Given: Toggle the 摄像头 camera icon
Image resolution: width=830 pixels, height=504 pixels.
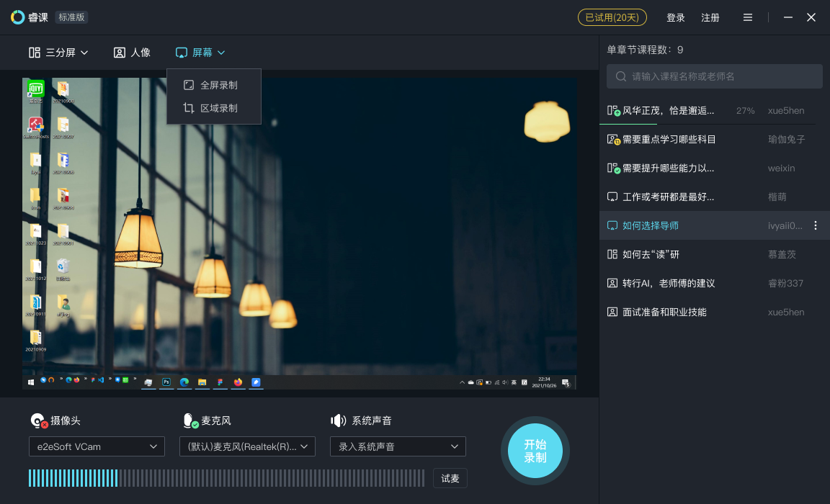Looking at the screenshot, I should 39,421.
